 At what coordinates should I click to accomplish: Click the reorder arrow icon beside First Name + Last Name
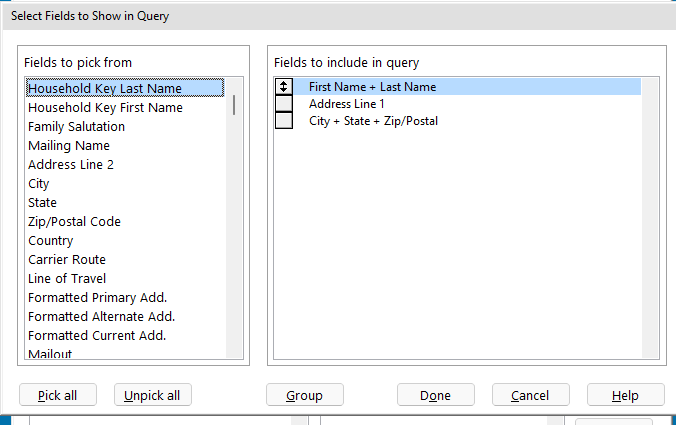point(284,87)
